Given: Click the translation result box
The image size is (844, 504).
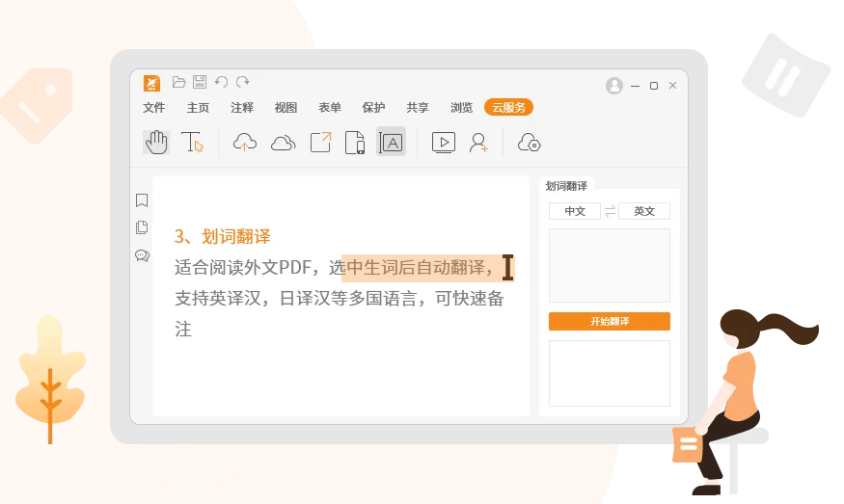Looking at the screenshot, I should (610, 373).
